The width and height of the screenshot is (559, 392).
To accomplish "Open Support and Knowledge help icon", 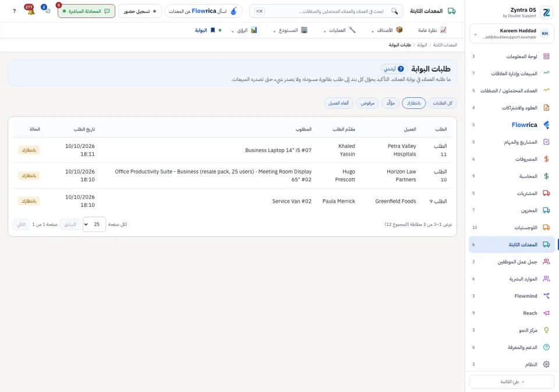I will click(546, 347).
